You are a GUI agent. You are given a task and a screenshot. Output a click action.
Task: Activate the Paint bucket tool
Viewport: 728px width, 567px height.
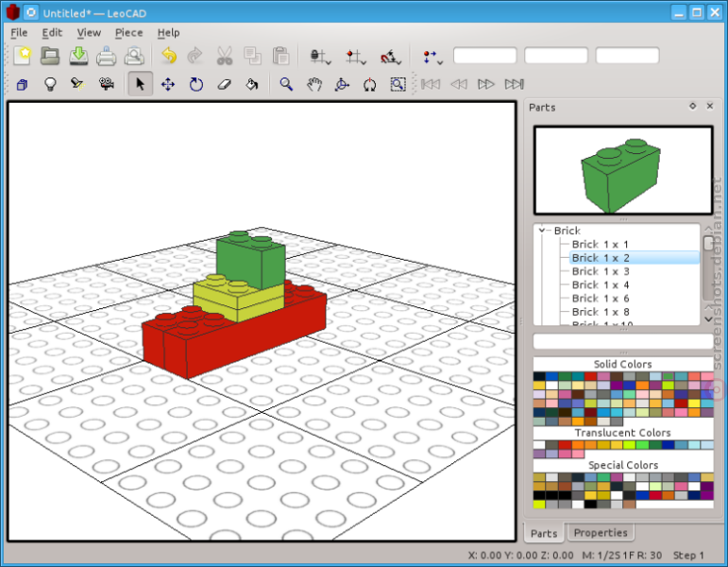pyautogui.click(x=252, y=84)
